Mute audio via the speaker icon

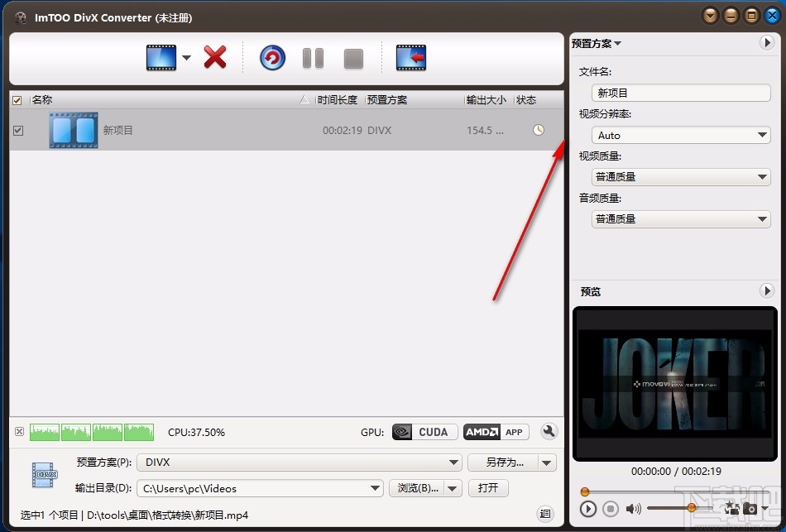631,507
